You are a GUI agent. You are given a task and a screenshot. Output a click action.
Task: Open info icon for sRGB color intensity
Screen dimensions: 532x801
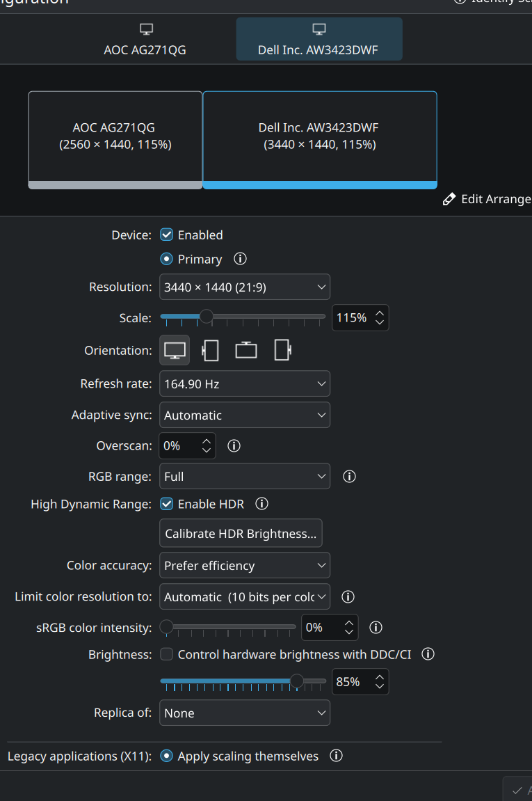376,627
